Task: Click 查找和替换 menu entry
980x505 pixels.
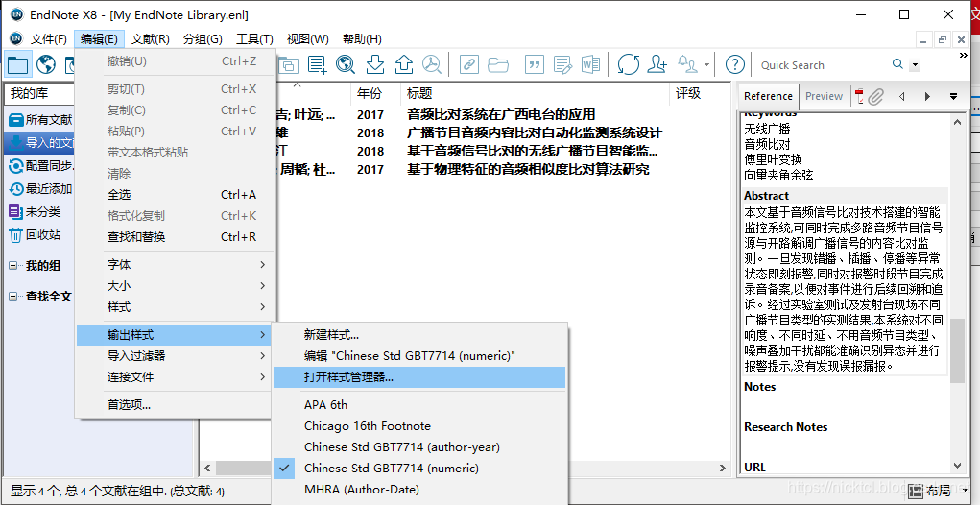Action: pos(175,237)
